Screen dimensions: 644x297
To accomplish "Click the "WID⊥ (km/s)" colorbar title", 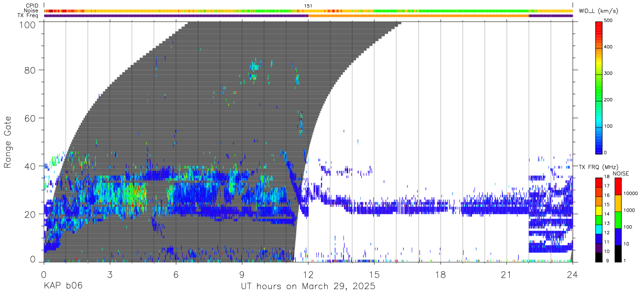I will [599, 10].
